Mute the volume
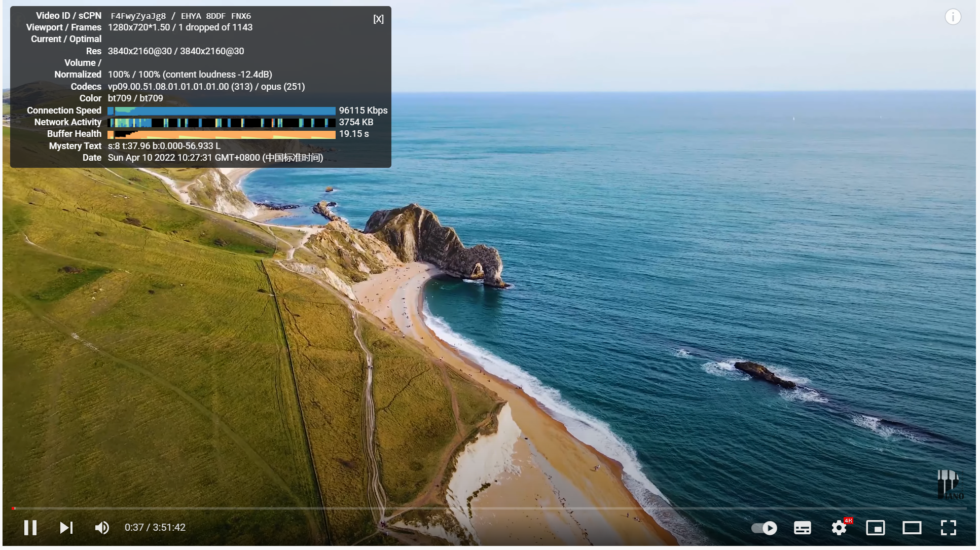Screen dimensions: 980x550 point(101,527)
